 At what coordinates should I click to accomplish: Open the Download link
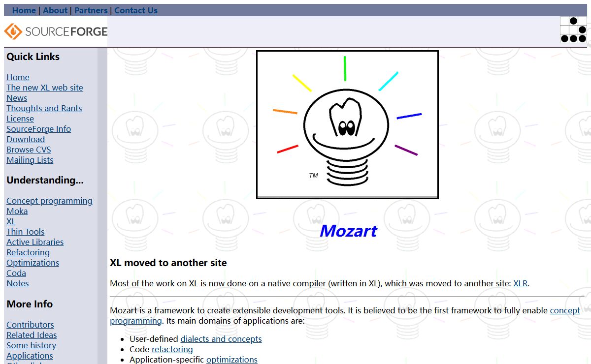(26, 139)
